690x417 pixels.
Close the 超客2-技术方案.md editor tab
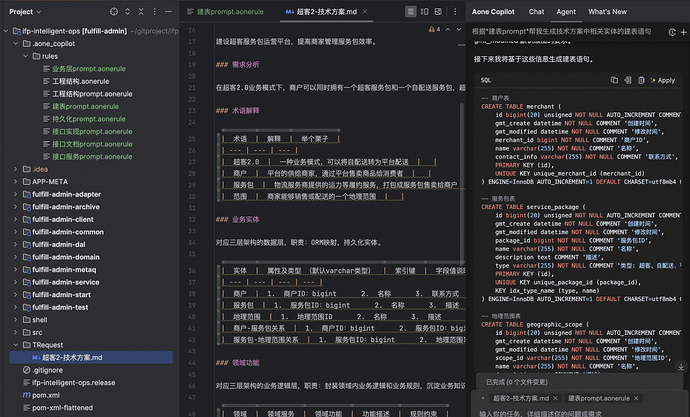[365, 12]
